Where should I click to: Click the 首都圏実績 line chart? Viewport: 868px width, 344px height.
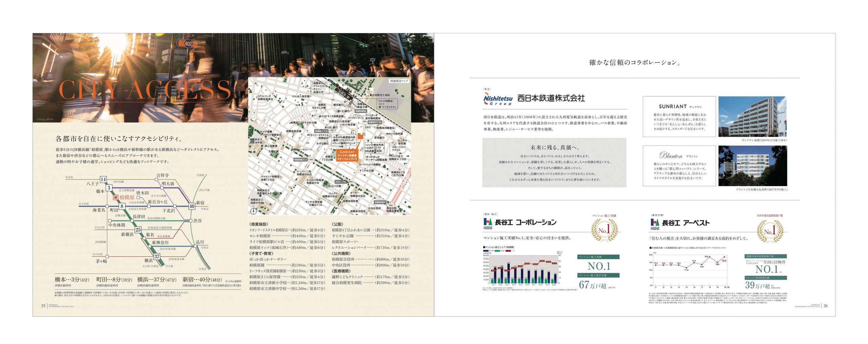coord(689,270)
